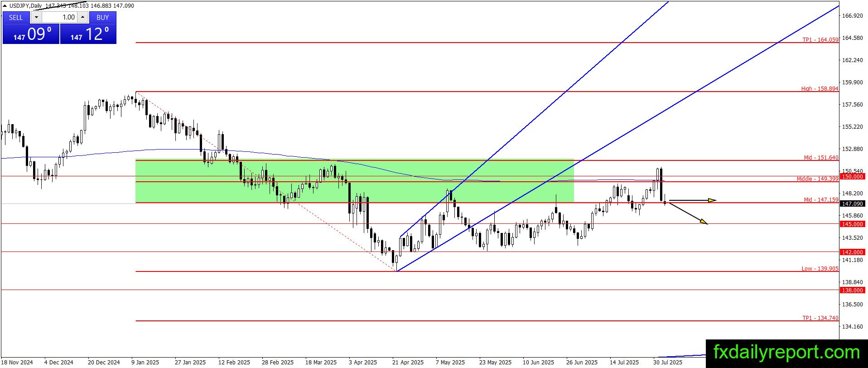
Task: Select the High - 158.894 level label
Action: point(820,89)
